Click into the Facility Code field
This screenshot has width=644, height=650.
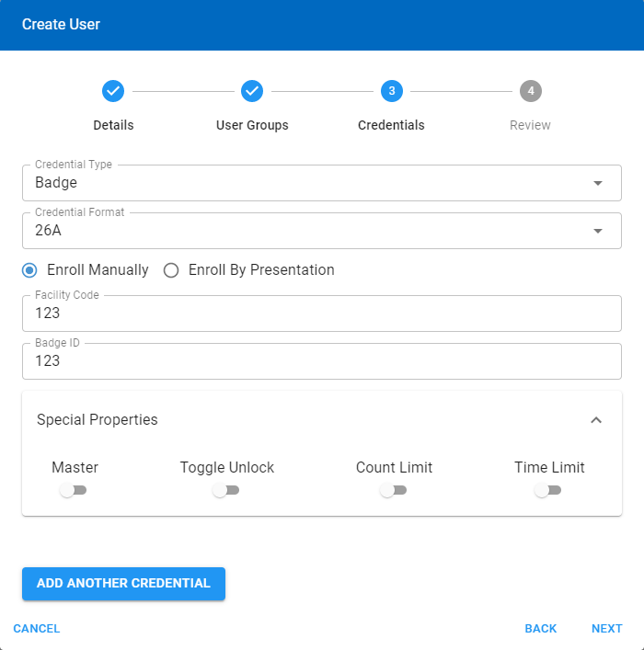pos(321,314)
